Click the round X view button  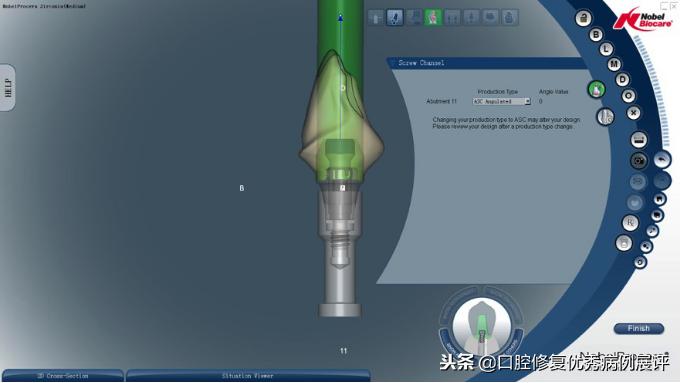click(633, 113)
